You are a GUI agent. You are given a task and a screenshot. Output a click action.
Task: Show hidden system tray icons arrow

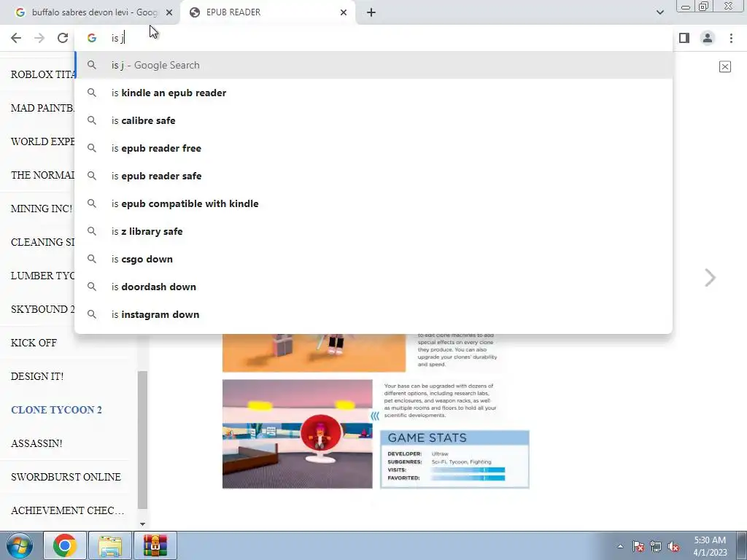click(x=620, y=546)
